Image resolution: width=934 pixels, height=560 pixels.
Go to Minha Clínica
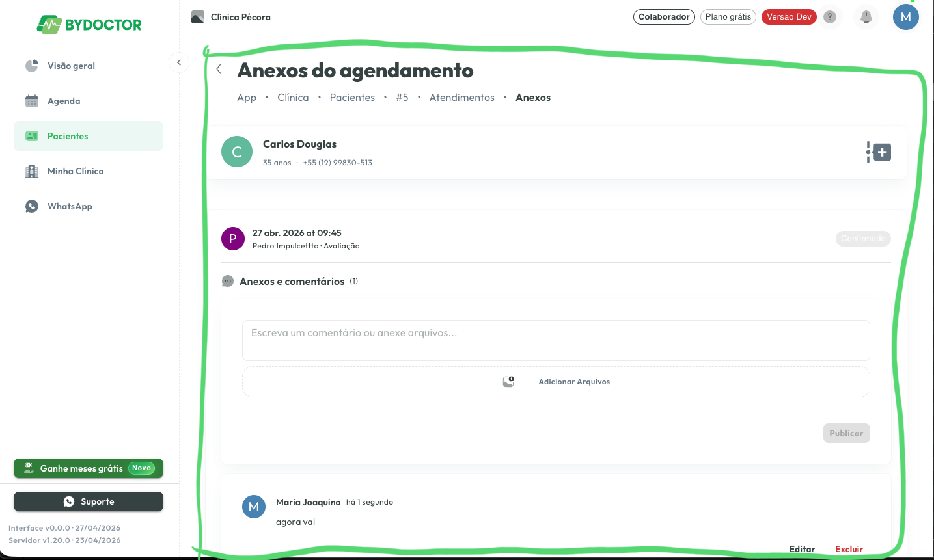coord(89,171)
